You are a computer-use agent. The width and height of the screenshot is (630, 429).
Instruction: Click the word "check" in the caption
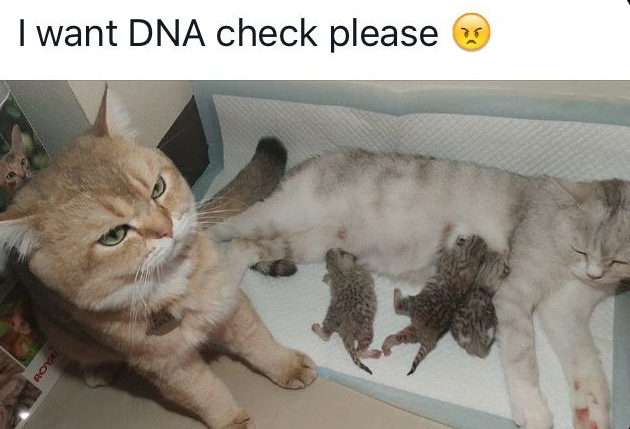[x=267, y=33]
